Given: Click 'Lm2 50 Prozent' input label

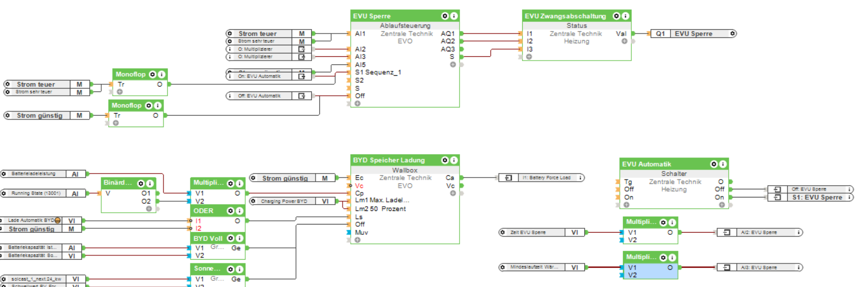Looking at the screenshot, I should pyautogui.click(x=380, y=209).
